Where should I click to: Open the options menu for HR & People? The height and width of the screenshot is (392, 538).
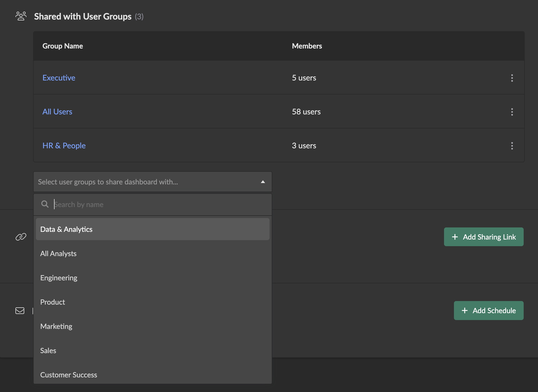coord(512,146)
